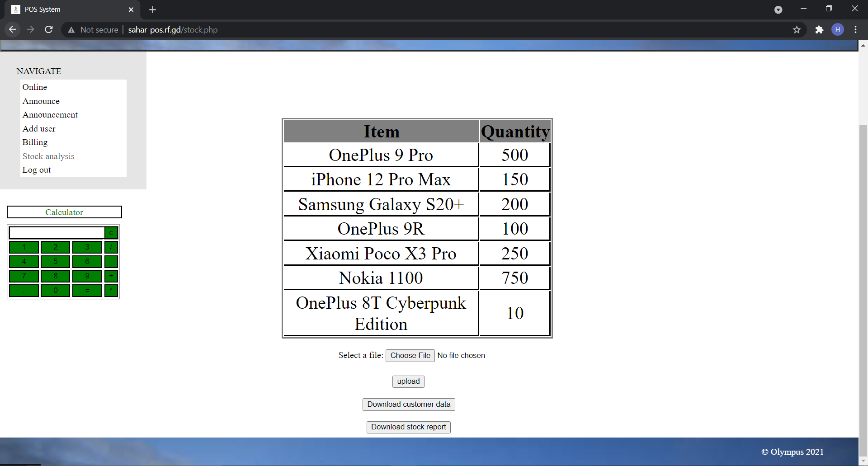Viewport: 868px width, 466px height.
Task: Tap calculator key 2
Action: point(56,247)
